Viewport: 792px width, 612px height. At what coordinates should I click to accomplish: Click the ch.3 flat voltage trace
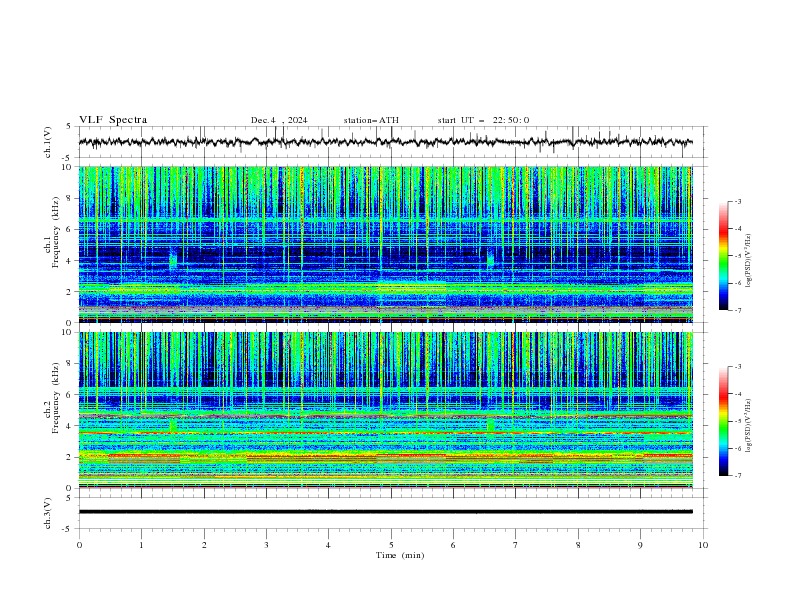385,512
